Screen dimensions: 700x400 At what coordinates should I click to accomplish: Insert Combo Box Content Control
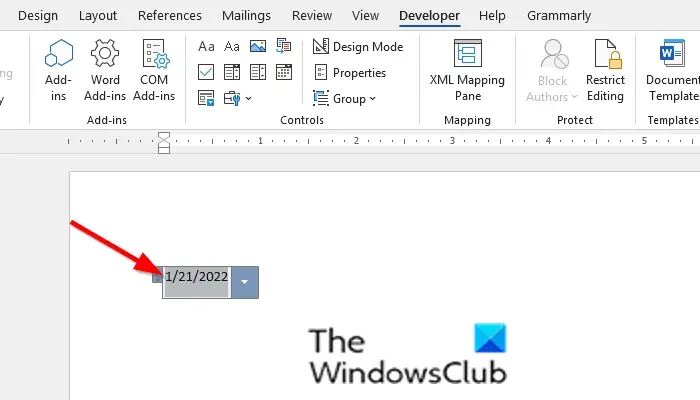(232, 72)
